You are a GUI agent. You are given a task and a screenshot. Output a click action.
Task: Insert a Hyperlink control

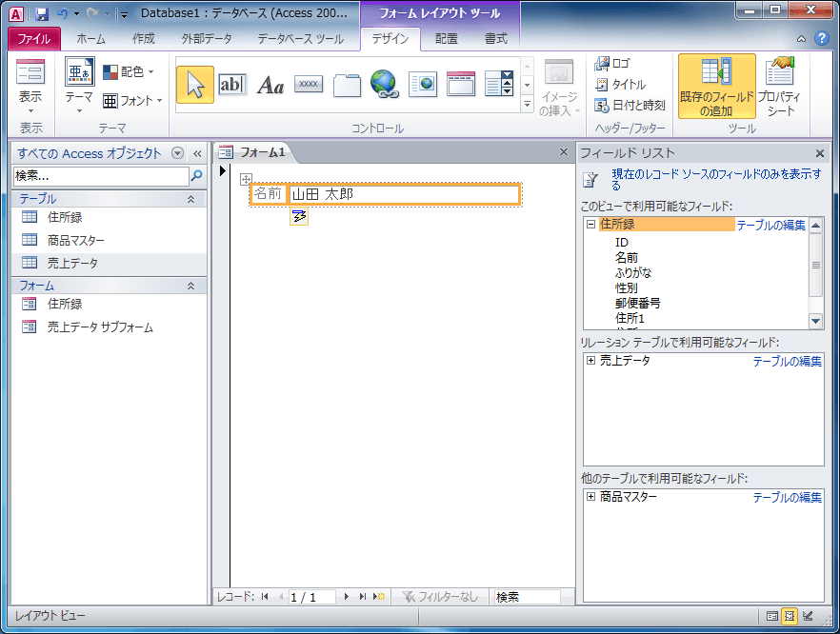point(385,85)
